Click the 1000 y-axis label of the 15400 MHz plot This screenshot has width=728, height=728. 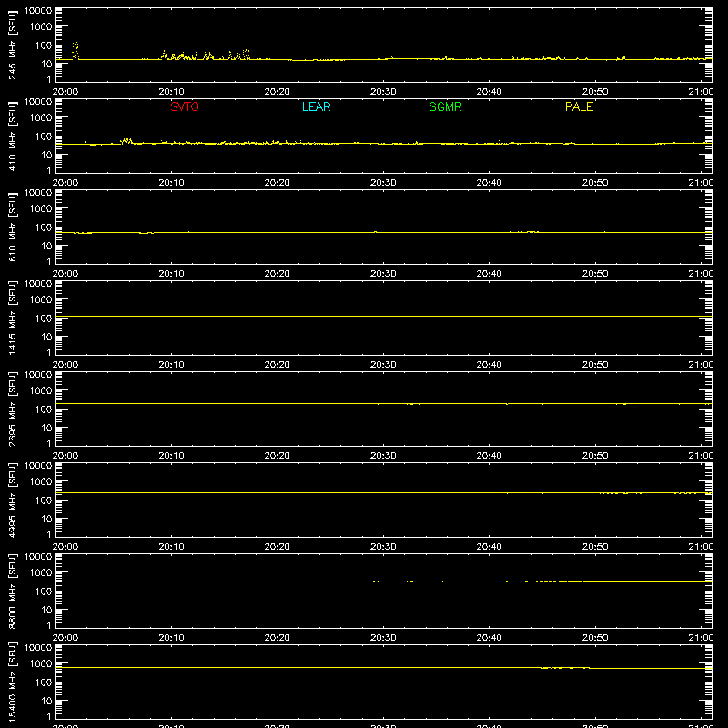pyautogui.click(x=41, y=664)
